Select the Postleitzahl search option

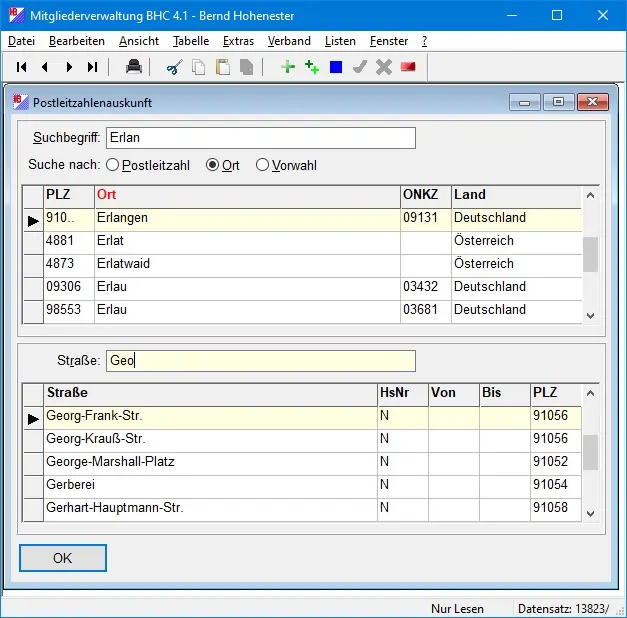point(113,165)
